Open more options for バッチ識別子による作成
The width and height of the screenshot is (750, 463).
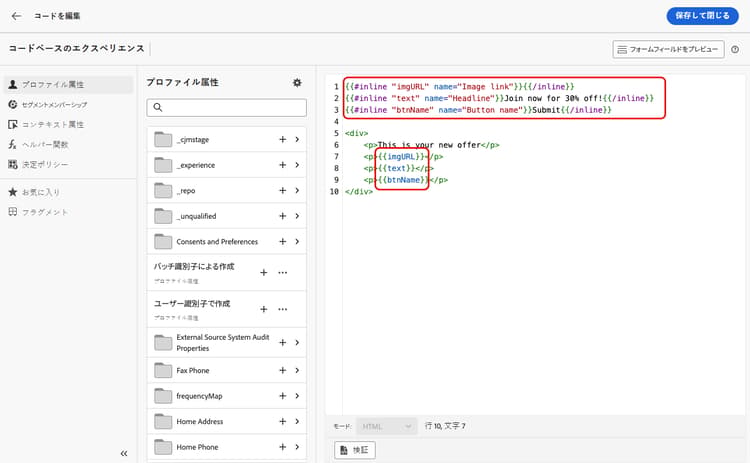pyautogui.click(x=283, y=273)
